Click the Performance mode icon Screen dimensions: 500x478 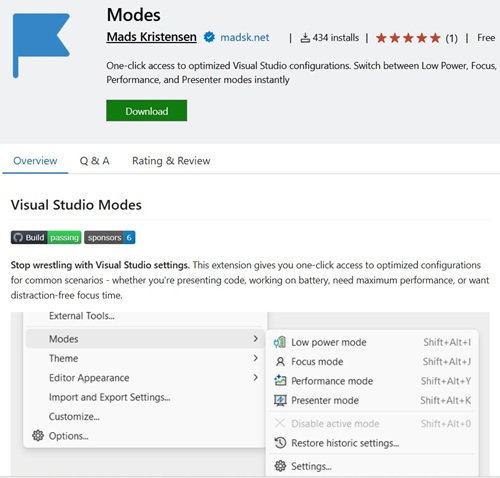280,381
